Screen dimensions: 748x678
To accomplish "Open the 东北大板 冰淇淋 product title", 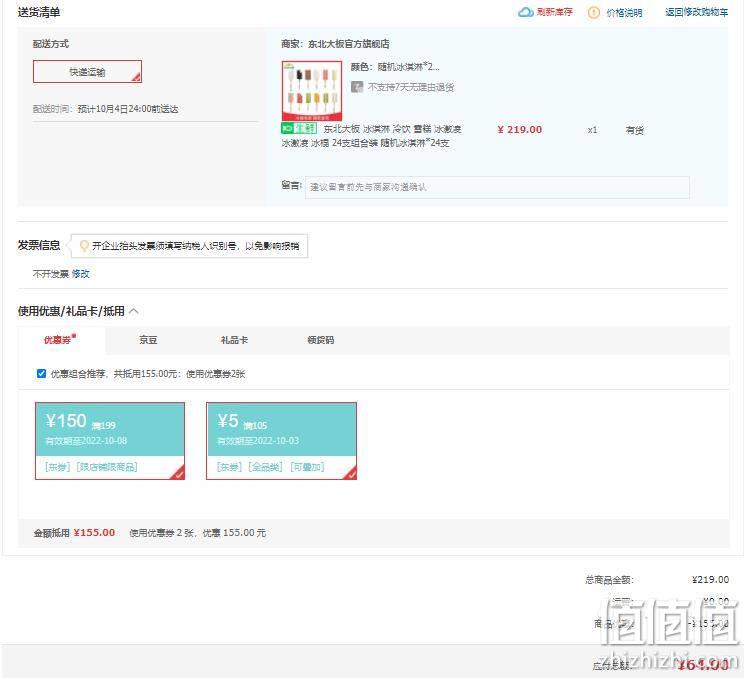I will tap(371, 136).
